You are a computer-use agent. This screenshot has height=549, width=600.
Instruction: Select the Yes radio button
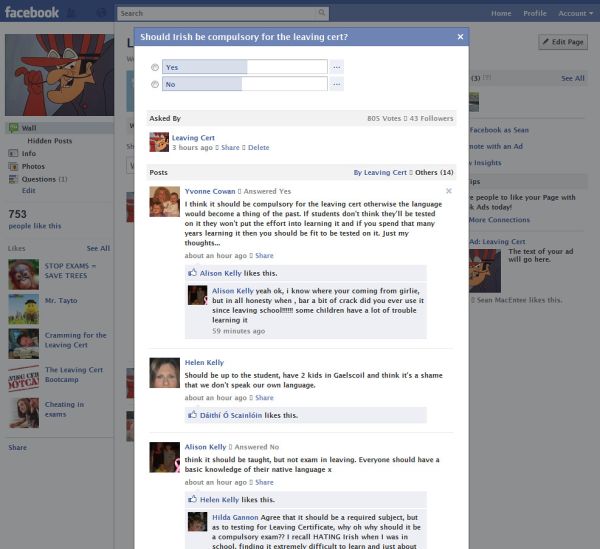[x=155, y=67]
